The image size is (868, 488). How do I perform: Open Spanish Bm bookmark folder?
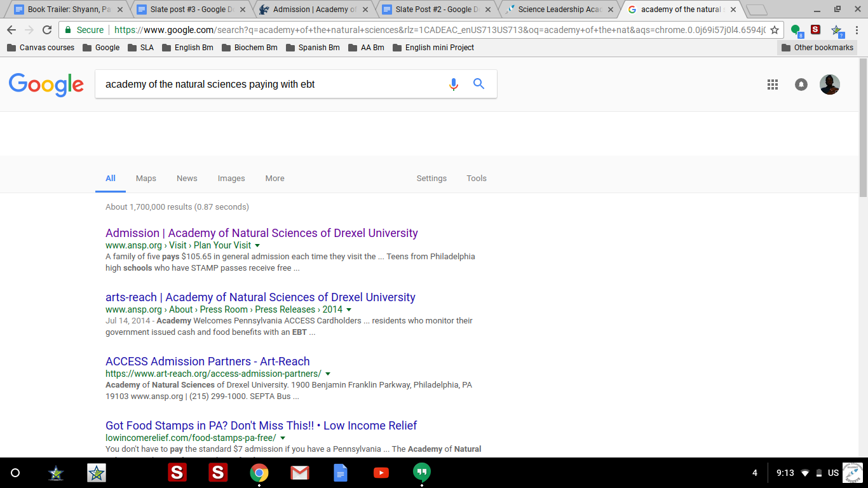point(313,48)
